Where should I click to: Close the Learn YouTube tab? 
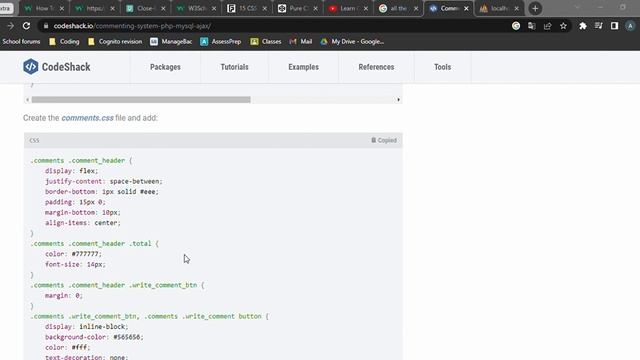click(366, 8)
